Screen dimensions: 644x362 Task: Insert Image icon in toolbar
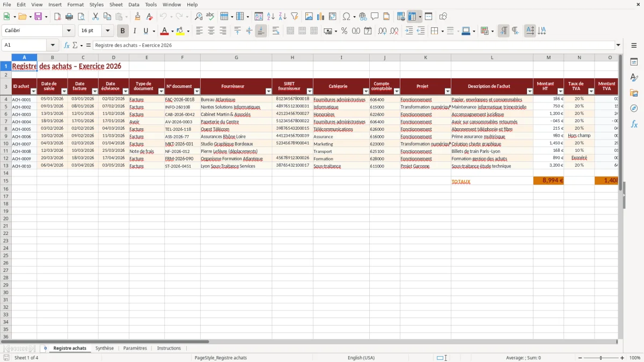tap(309, 17)
